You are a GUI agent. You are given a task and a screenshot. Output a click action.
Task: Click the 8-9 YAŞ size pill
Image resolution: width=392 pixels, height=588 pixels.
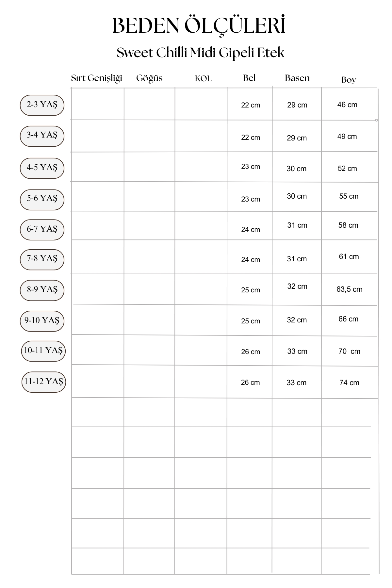[42, 290]
